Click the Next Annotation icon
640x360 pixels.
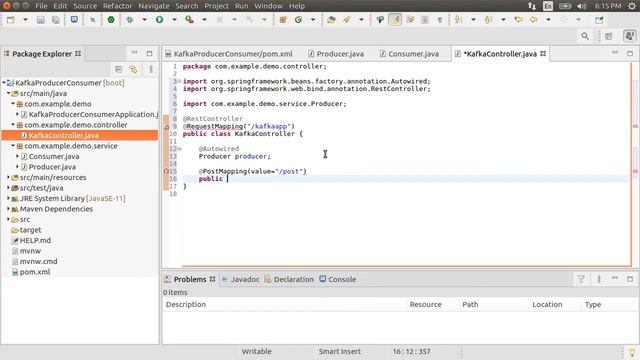tap(458, 20)
